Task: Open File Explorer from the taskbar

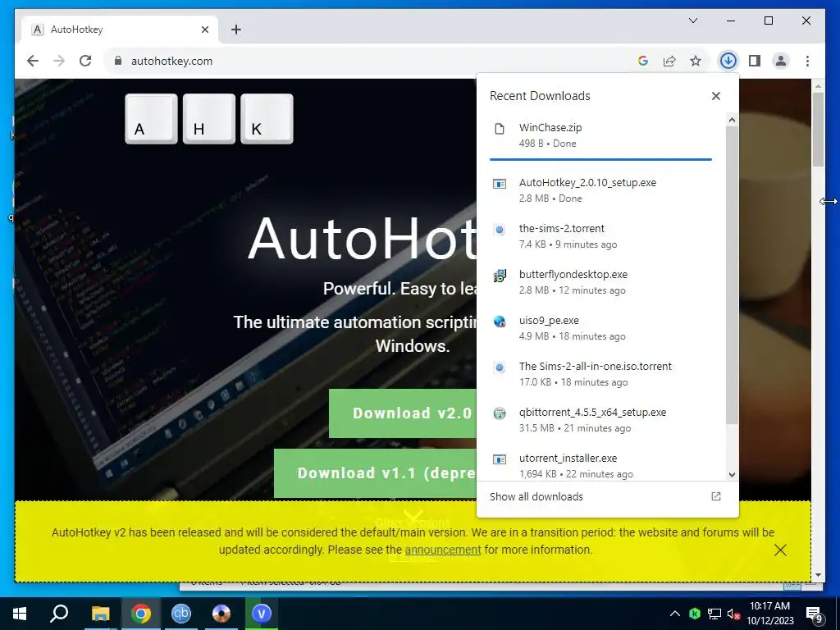Action: tap(100, 614)
